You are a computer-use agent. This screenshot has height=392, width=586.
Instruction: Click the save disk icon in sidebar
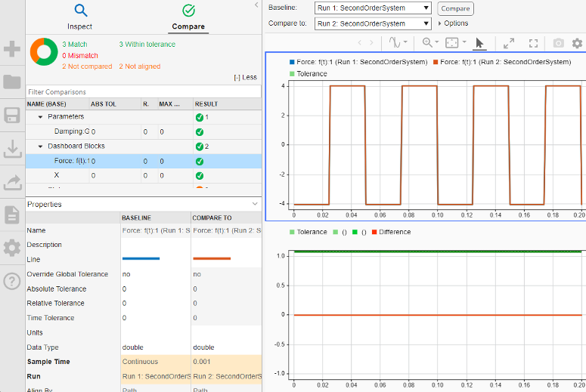pos(12,116)
